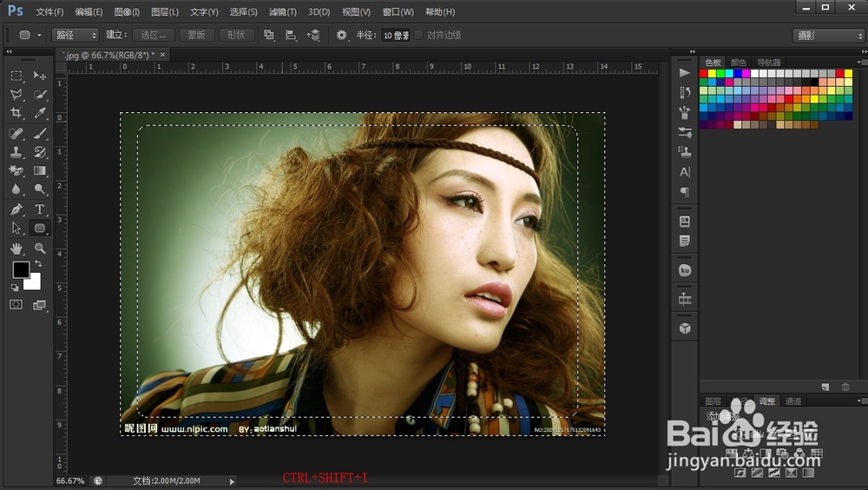Swap foreground and background colors
This screenshot has height=490, width=868.
pos(38,263)
